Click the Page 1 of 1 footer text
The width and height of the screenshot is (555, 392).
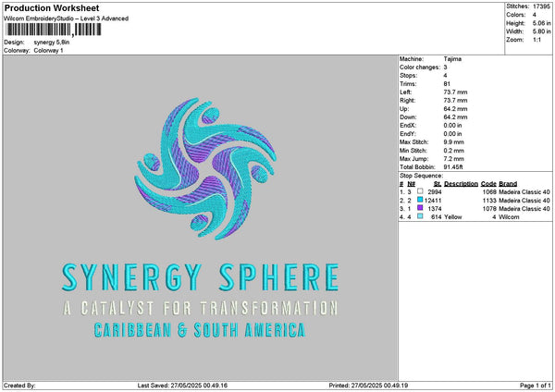[533, 386]
